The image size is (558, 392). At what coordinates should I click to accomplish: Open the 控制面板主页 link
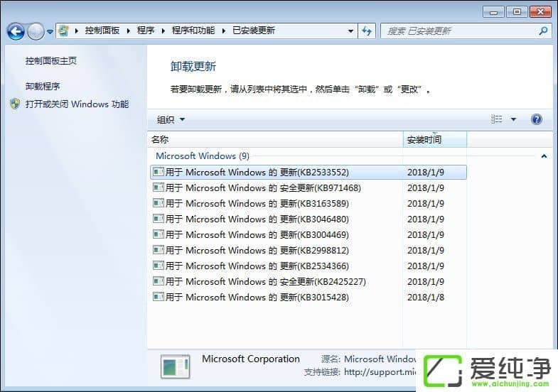coord(51,61)
